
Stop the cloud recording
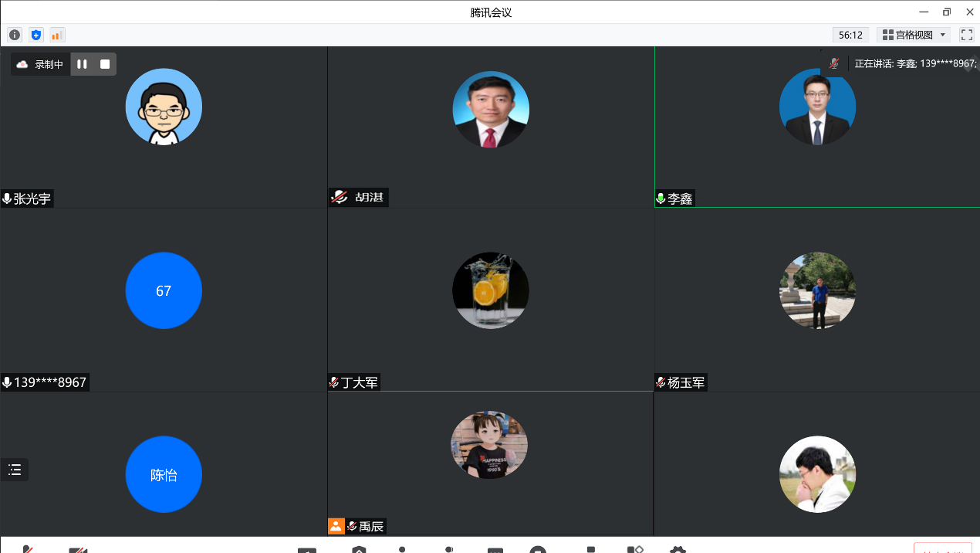(x=105, y=64)
